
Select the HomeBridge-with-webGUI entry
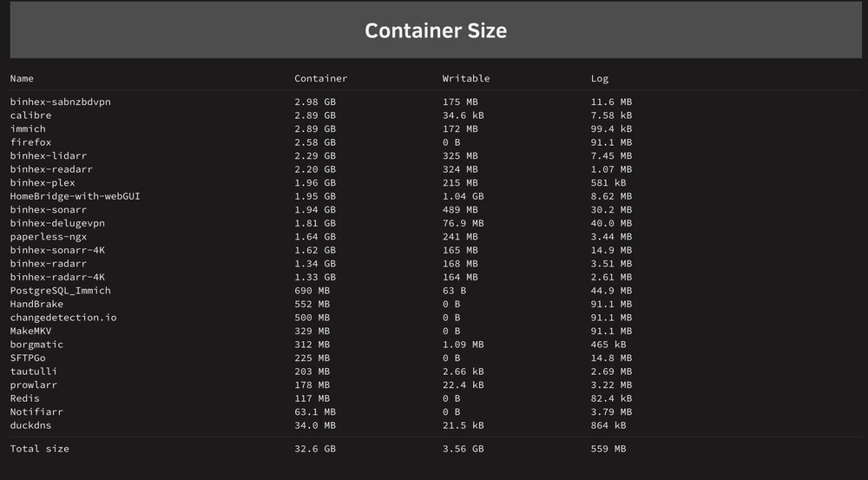coord(76,196)
